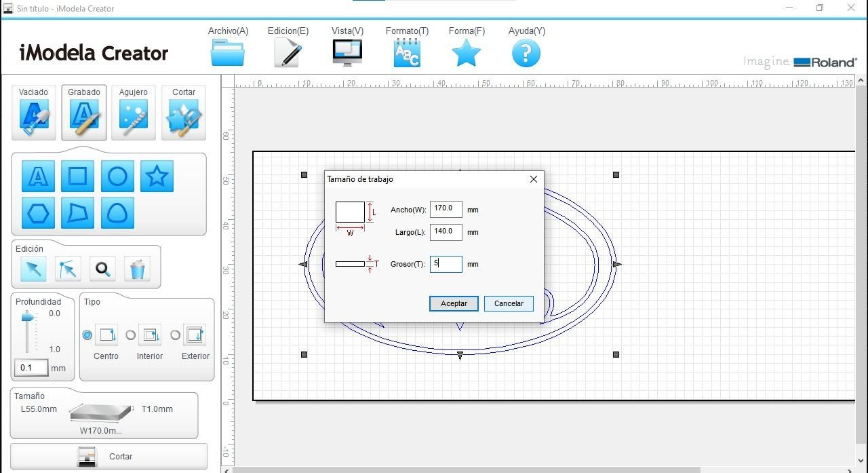The height and width of the screenshot is (473, 868).
Task: Open the Formato(T) menu
Action: 407,47
